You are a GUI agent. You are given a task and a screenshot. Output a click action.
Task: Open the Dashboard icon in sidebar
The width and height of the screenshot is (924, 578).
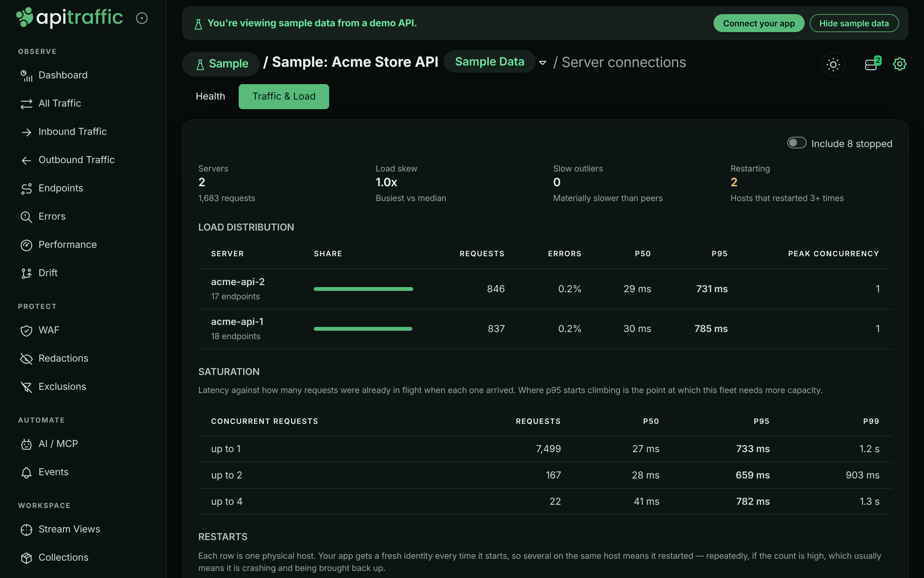(26, 75)
